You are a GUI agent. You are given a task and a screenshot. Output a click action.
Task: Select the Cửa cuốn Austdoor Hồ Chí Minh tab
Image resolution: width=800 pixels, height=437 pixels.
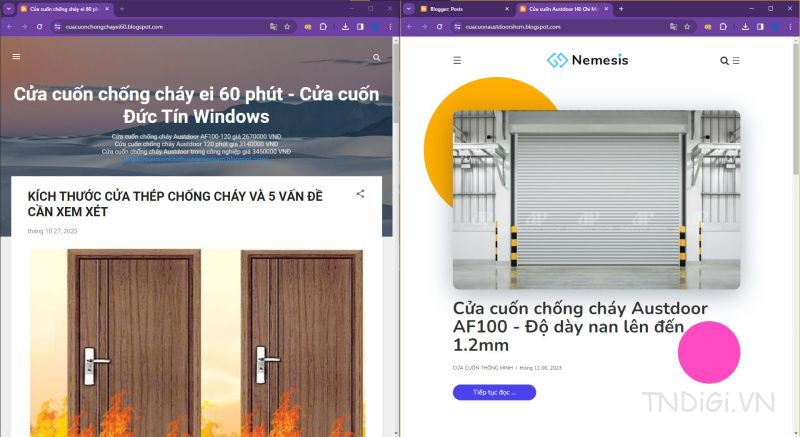pos(562,9)
